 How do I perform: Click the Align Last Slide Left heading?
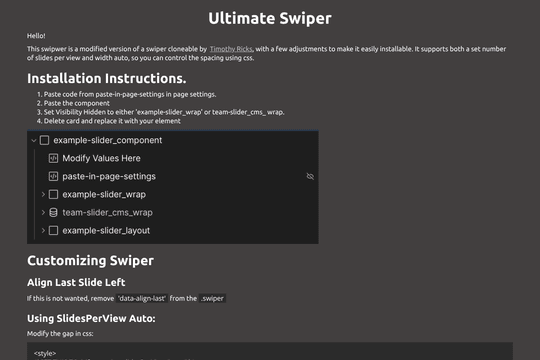[x=76, y=282]
